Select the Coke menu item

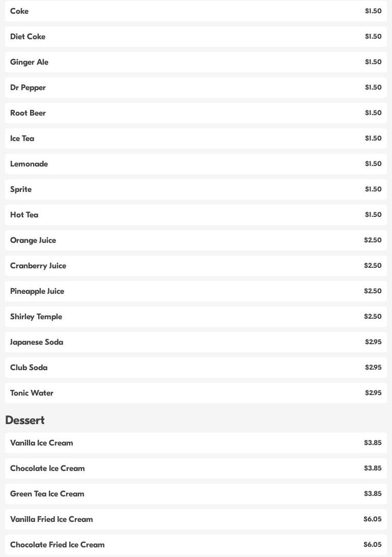19,11
